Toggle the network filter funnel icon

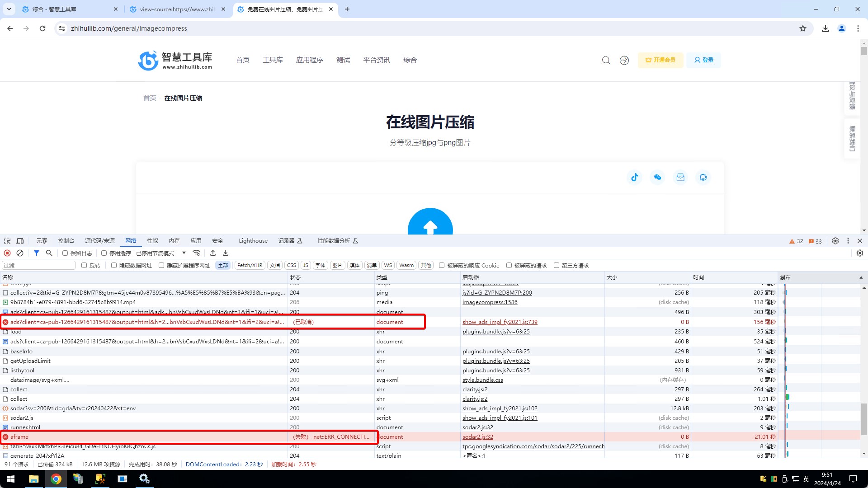tap(37, 253)
